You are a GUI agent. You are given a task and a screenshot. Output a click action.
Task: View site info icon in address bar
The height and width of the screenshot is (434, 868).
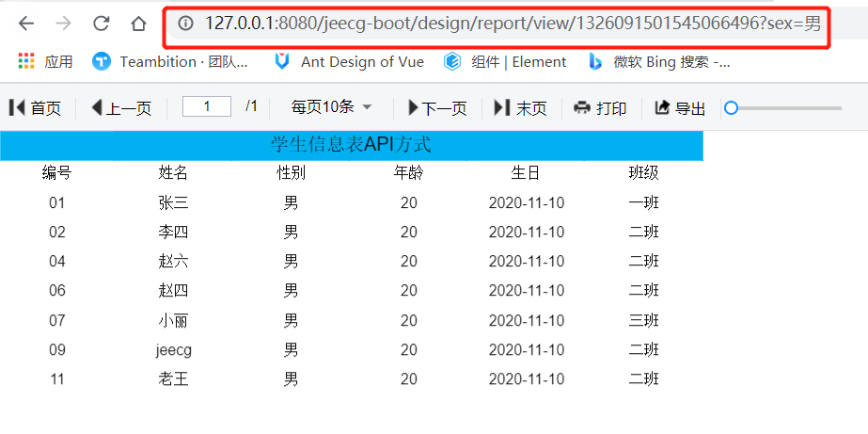point(185,24)
